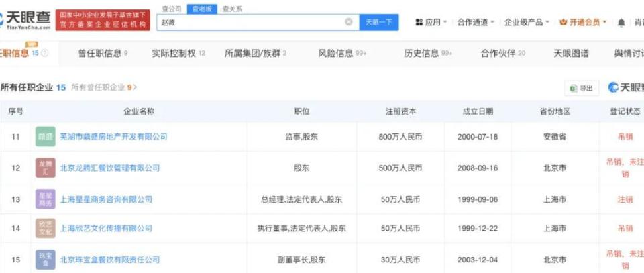Click the TianYanCha logo

25,19
